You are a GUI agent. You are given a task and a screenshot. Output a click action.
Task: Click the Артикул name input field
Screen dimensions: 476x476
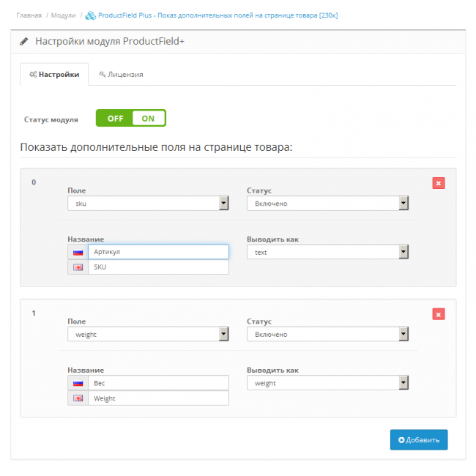click(x=157, y=252)
